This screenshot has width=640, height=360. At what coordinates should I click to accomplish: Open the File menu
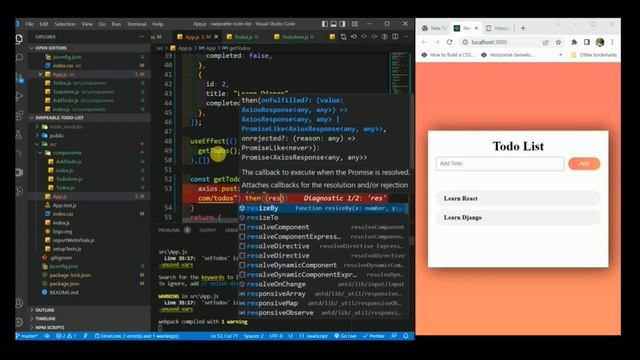[x=29, y=24]
